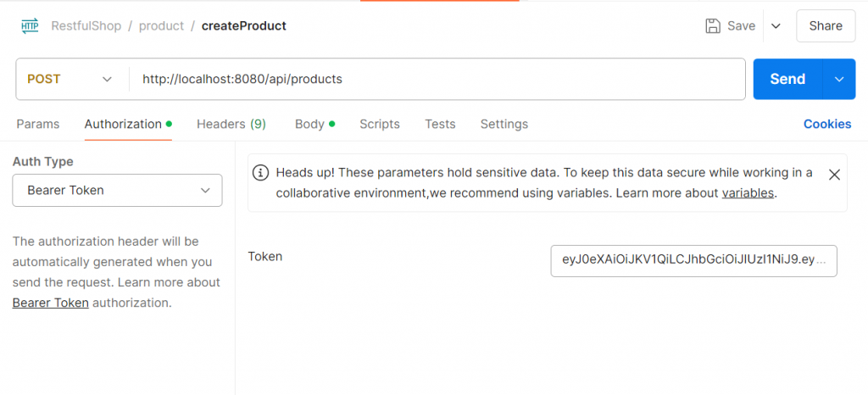Click the info icon in the banner
The width and height of the screenshot is (868, 395).
coord(262,173)
